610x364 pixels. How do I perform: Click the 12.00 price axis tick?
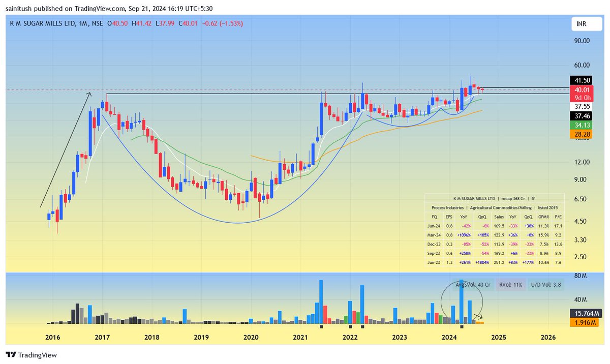point(582,162)
